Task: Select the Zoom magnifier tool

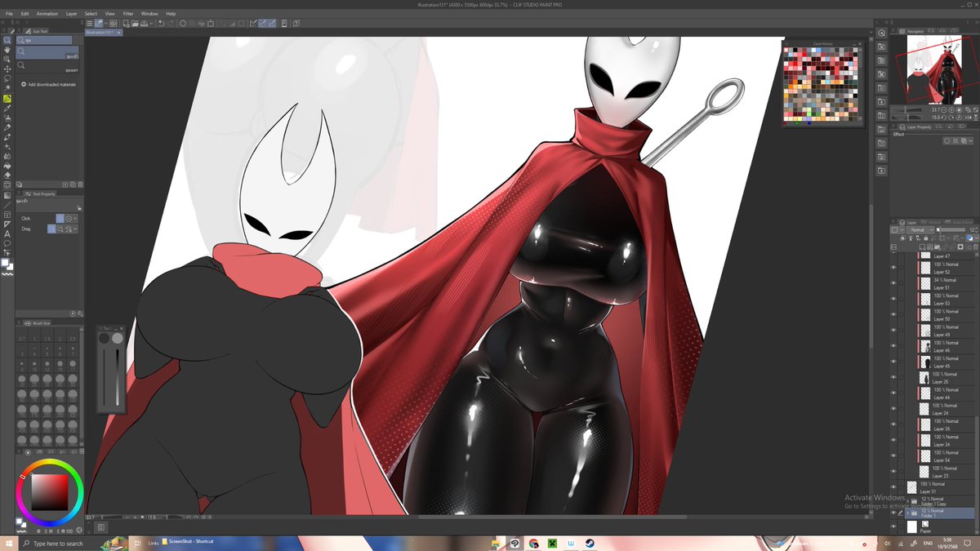Action: click(x=7, y=40)
